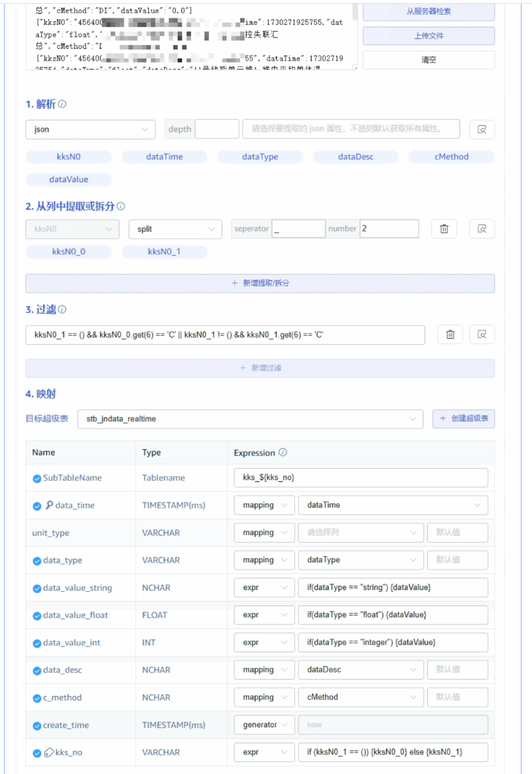
Task: Click 创建超级表 button
Action: [x=464, y=419]
